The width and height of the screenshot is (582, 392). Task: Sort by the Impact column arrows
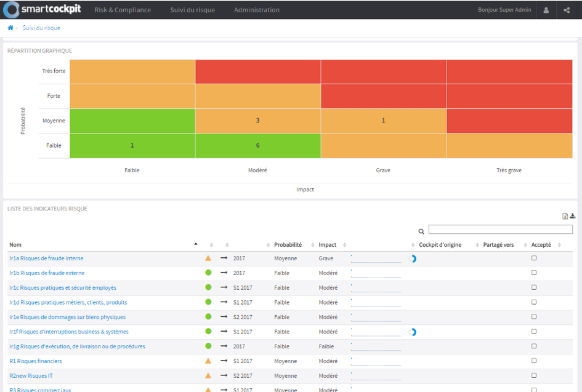(x=344, y=245)
